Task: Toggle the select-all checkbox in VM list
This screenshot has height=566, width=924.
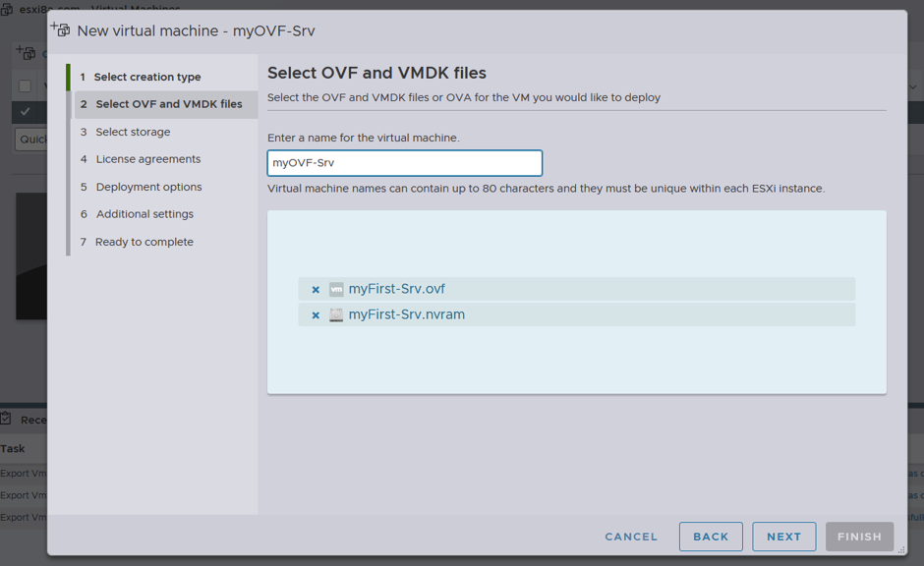Action: coord(25,86)
